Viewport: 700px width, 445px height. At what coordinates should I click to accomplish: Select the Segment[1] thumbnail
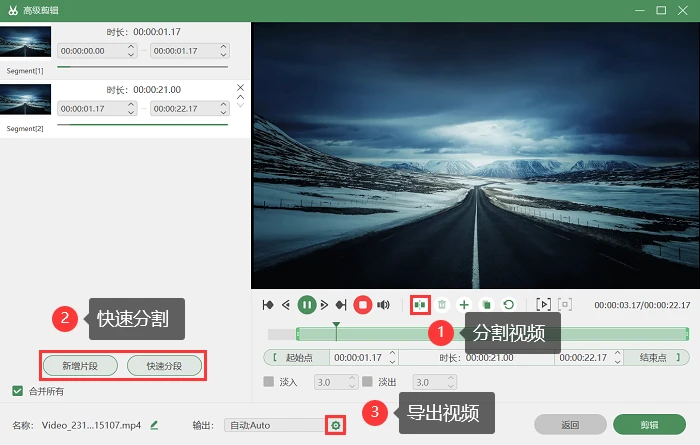pos(25,42)
